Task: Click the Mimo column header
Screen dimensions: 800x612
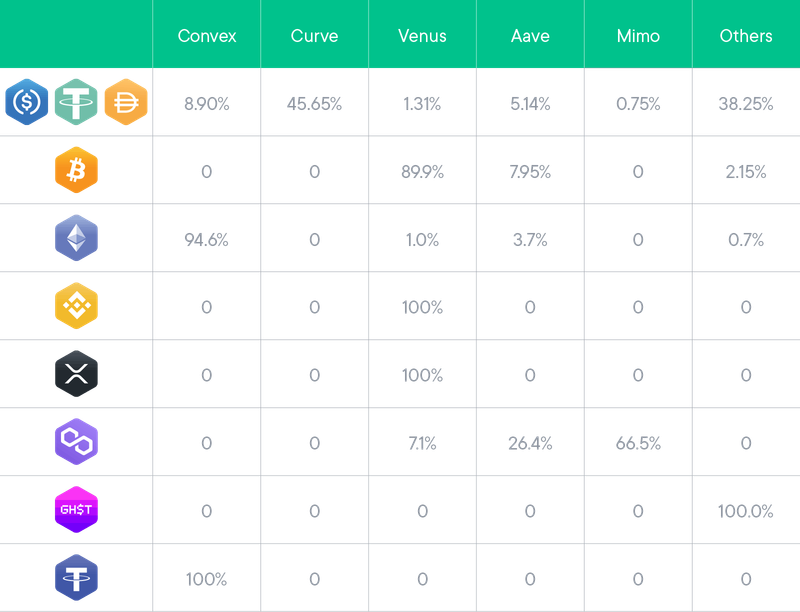Action: (x=638, y=36)
